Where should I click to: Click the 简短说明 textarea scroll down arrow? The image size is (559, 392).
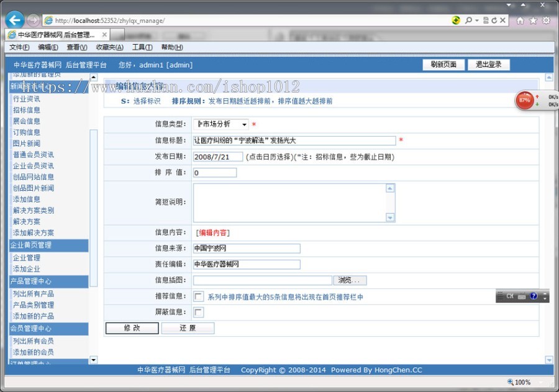(390, 217)
